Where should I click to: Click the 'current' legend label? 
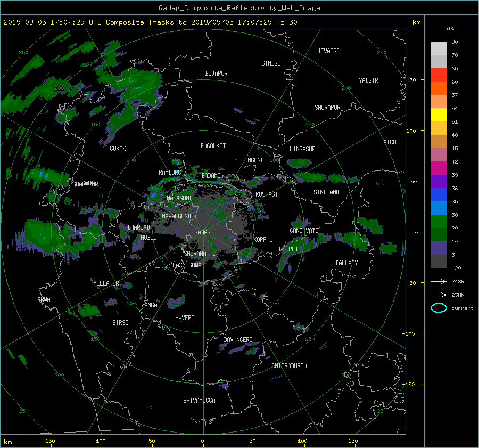click(463, 308)
